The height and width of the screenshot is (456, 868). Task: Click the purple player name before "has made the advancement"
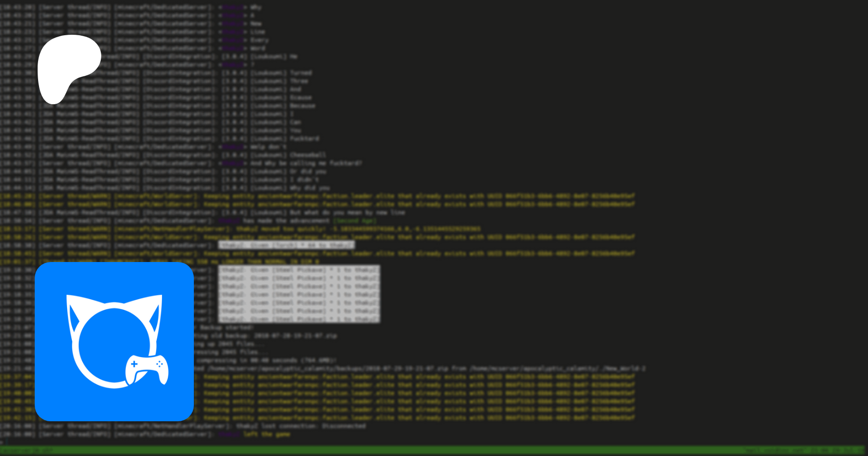click(x=230, y=221)
